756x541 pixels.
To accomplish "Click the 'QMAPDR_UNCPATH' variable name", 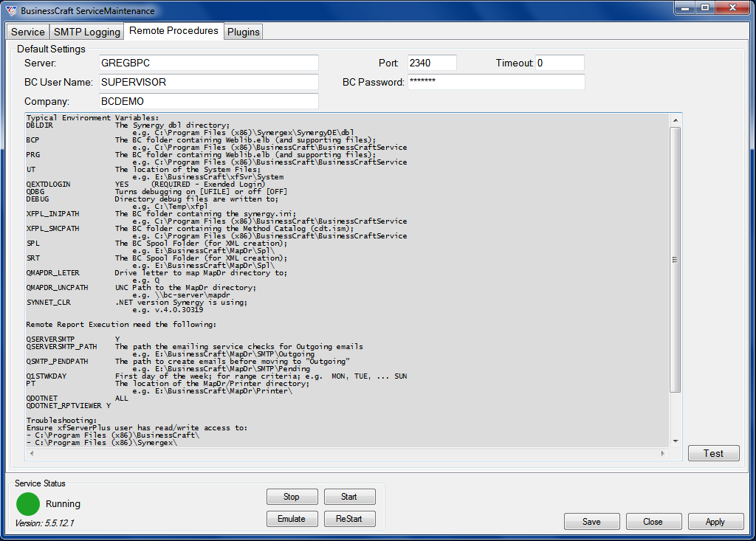I will 58,287.
